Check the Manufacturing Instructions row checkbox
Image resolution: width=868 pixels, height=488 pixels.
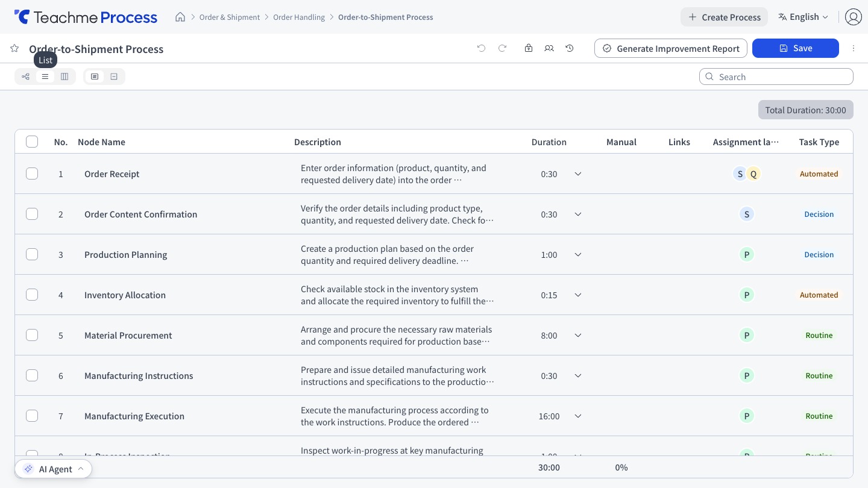(32, 375)
